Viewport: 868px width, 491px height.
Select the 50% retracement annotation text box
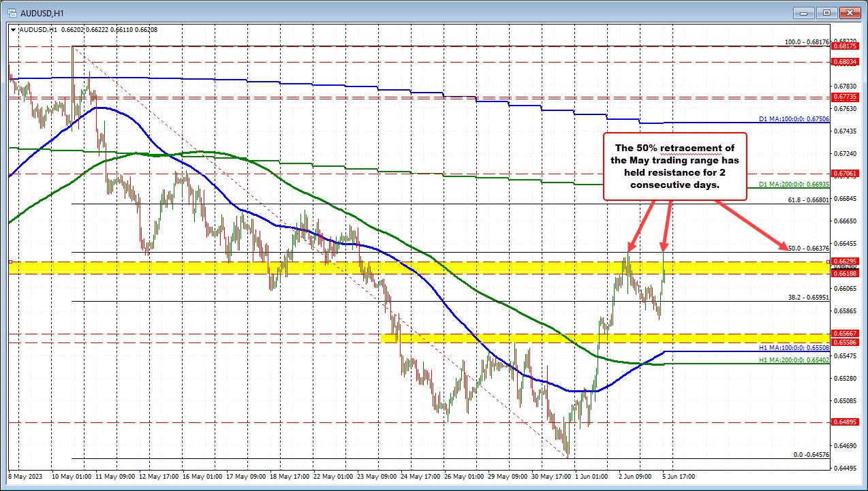pyautogui.click(x=675, y=166)
